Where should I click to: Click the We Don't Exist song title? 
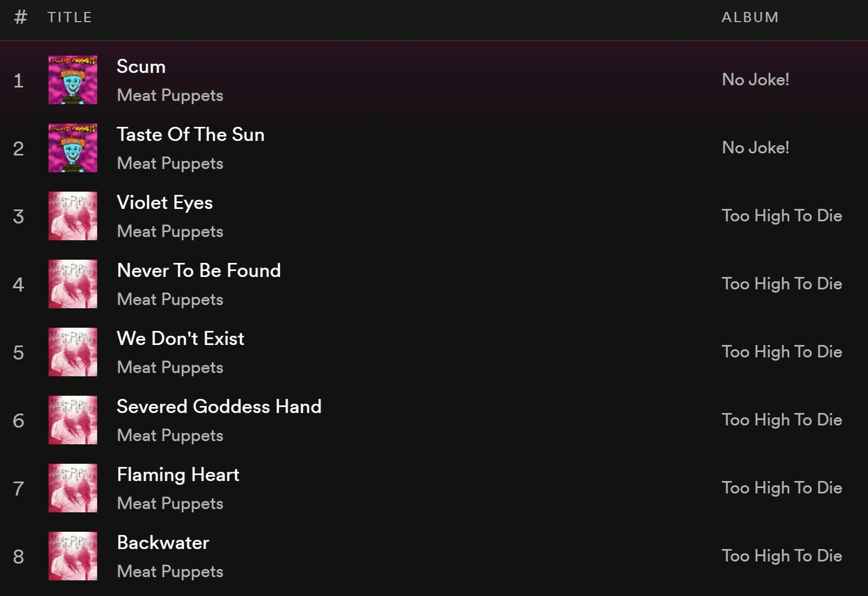coord(181,338)
